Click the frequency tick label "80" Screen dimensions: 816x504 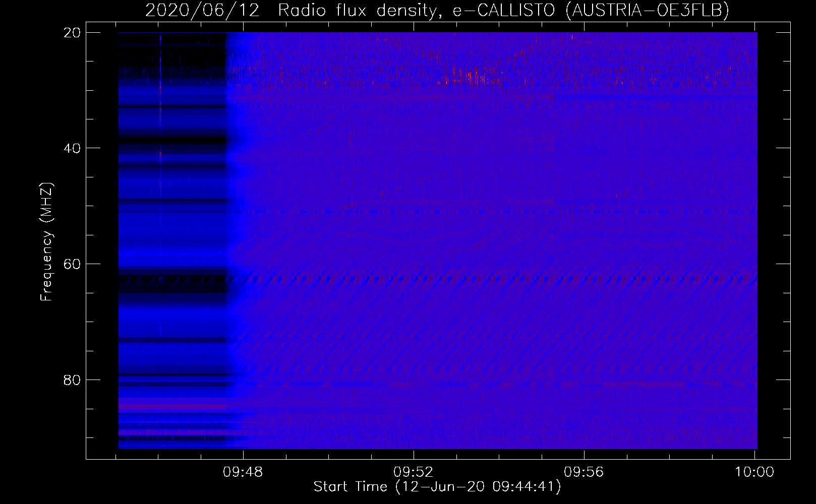coord(72,380)
